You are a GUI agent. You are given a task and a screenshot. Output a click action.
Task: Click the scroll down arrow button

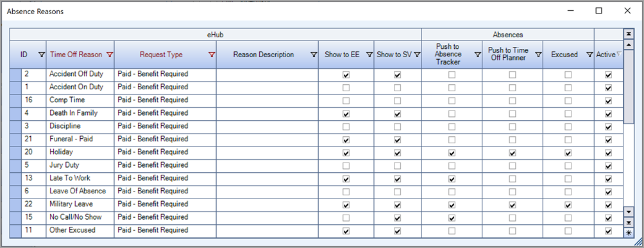629,212
